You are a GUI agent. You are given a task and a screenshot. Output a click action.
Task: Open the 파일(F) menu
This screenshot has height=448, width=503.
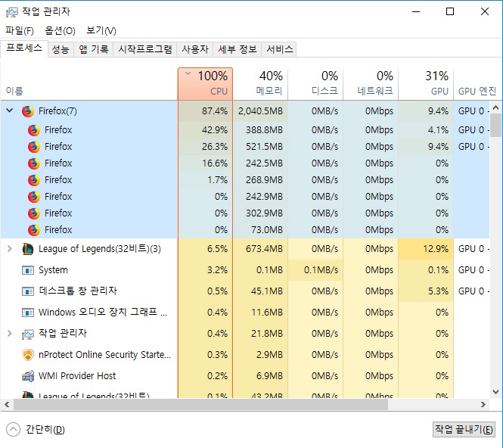pos(20,30)
